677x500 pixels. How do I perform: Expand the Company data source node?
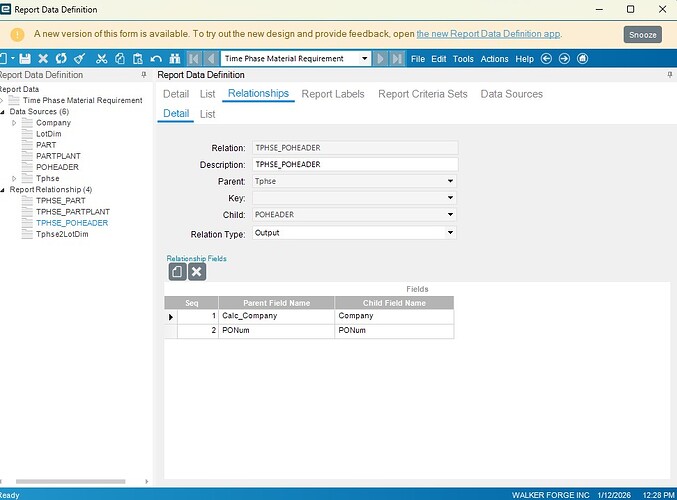click(14, 123)
